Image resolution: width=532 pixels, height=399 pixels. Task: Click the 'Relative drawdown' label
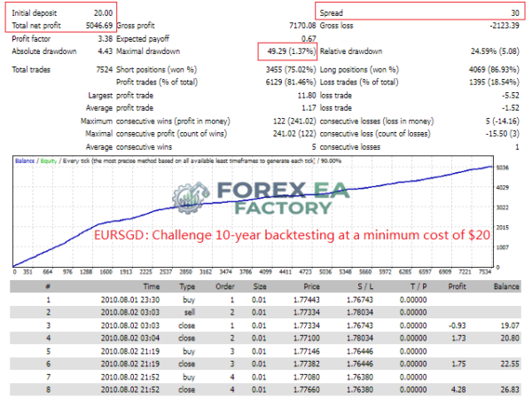point(351,51)
